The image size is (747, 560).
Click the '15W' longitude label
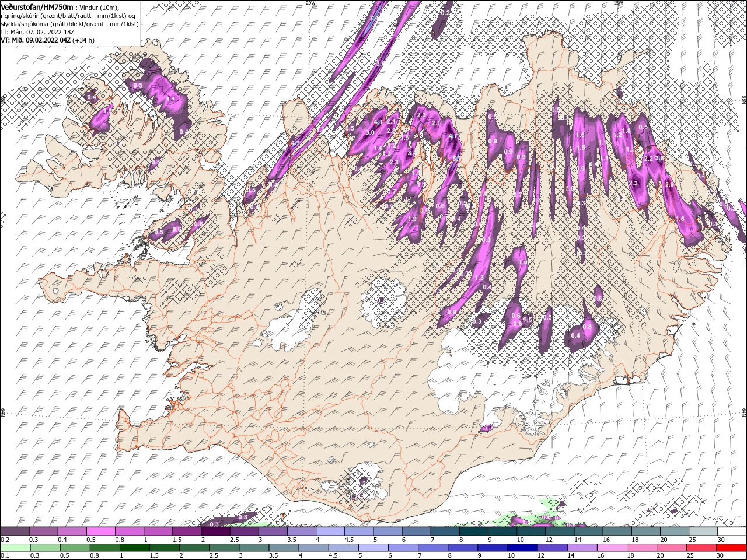[618, 3]
